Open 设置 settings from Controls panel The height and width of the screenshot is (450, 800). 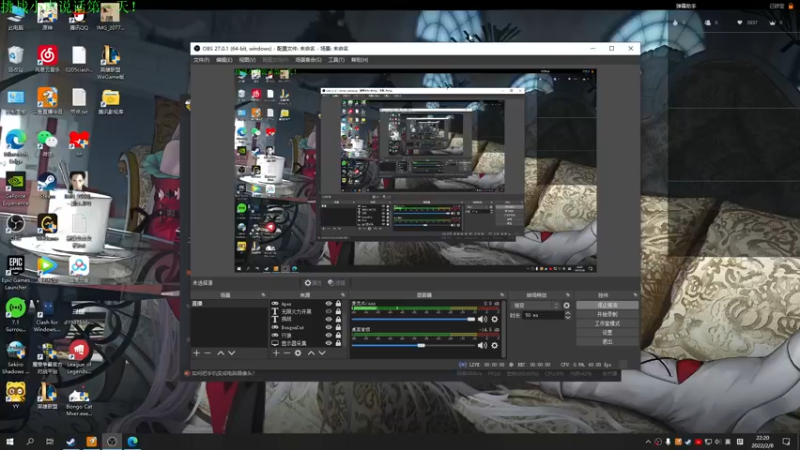click(607, 333)
